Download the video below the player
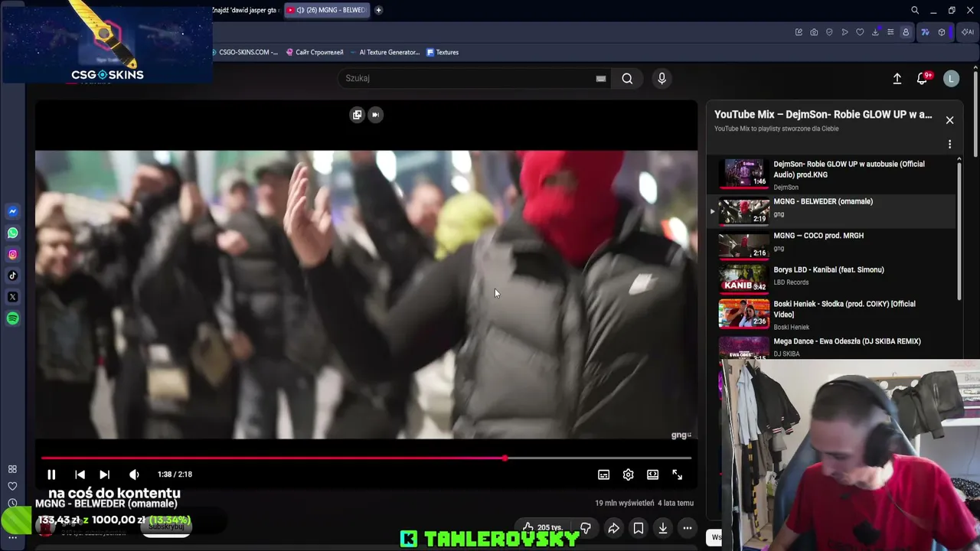The height and width of the screenshot is (551, 980). point(663,528)
